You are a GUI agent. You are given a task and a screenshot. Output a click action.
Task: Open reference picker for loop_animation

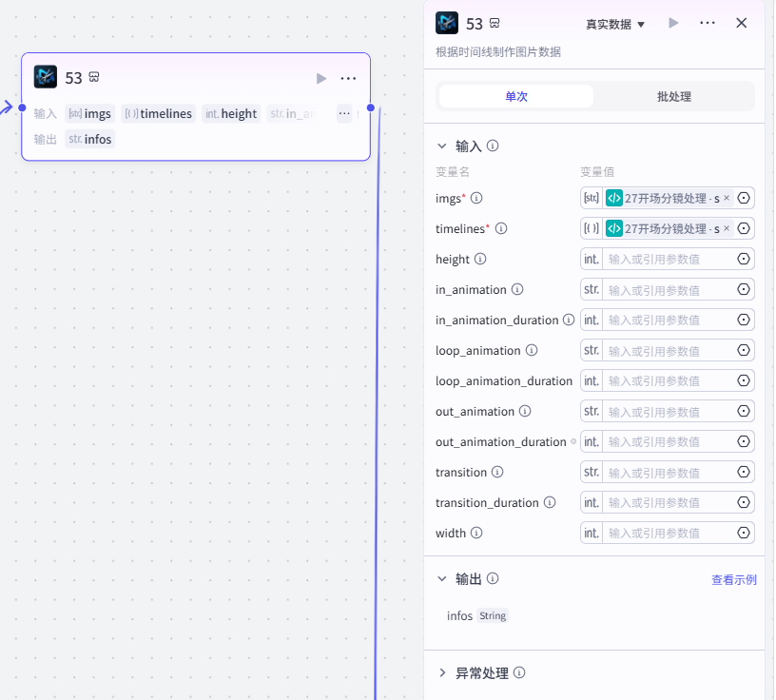[x=744, y=350]
